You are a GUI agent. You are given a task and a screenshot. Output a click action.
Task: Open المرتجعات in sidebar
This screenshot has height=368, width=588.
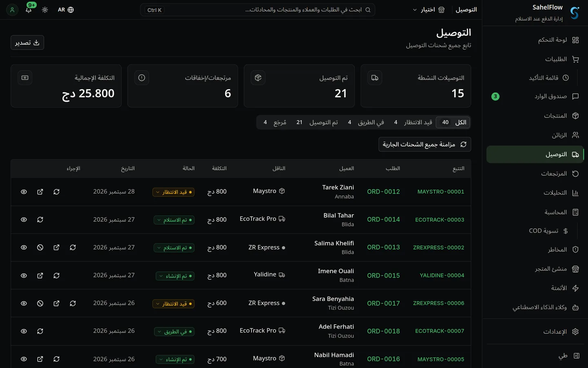(535, 174)
